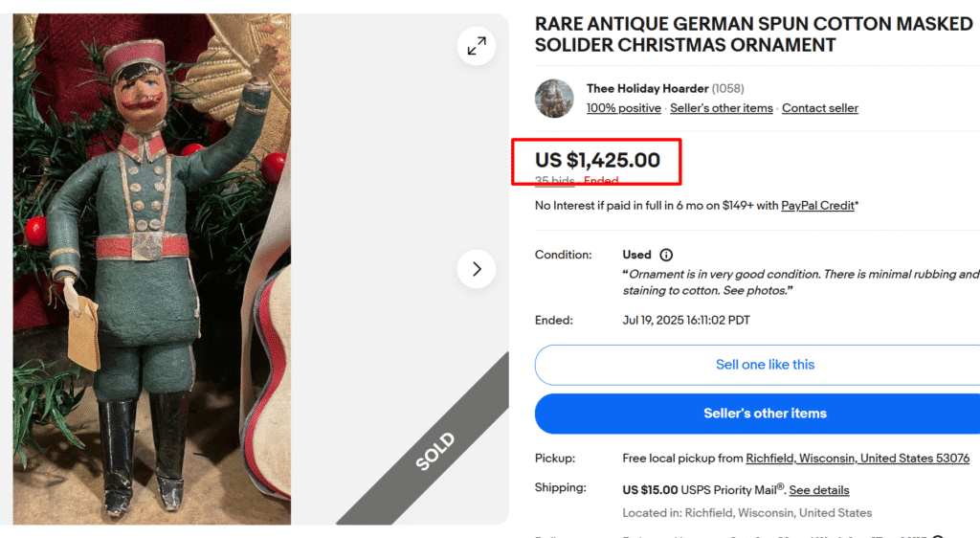View the 100% positive feedback link
This screenshot has width=980, height=538.
tap(623, 108)
